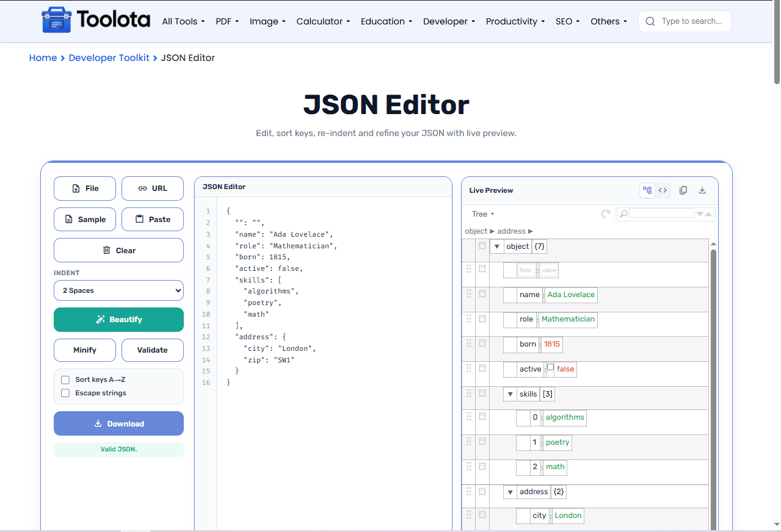Click the Minify button
781x532 pixels.
point(85,350)
